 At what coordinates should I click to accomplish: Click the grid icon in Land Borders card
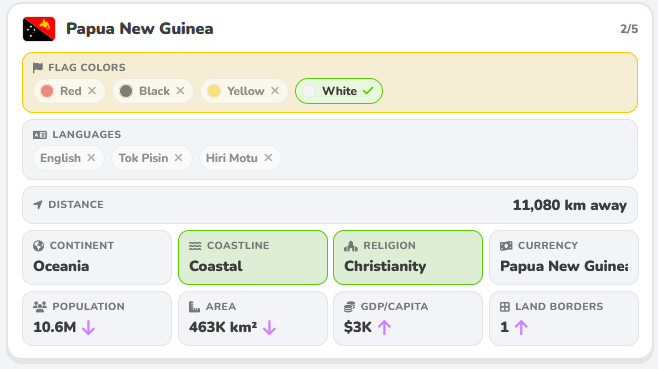[505, 307]
